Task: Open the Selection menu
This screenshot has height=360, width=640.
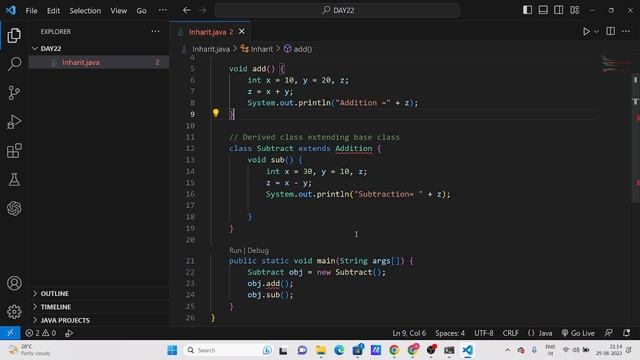Action: pyautogui.click(x=85, y=11)
